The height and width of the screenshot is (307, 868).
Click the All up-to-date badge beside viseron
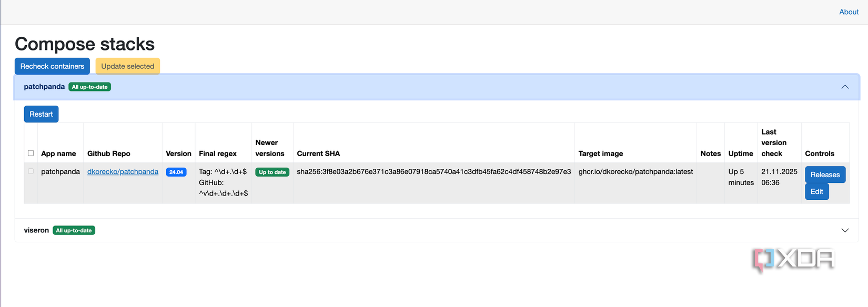(74, 230)
